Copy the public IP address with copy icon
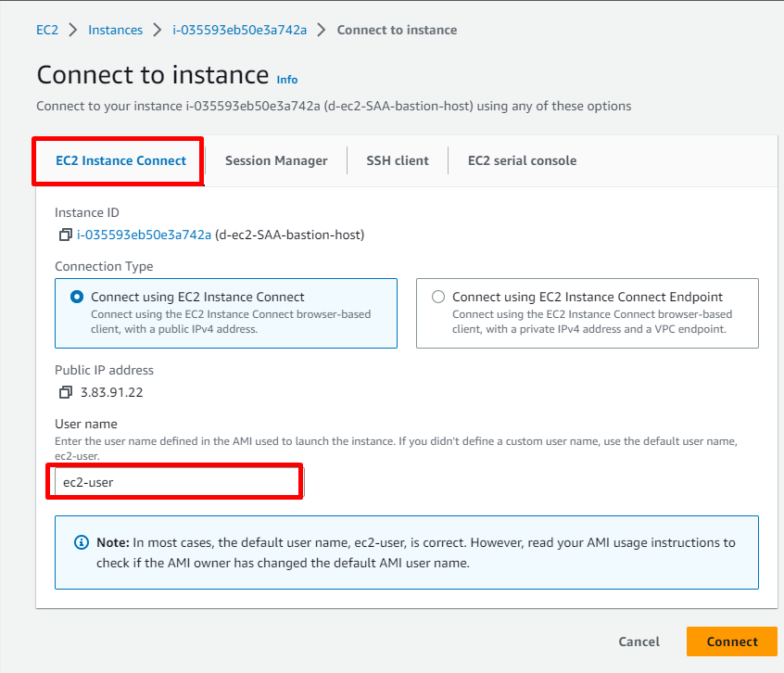 point(65,392)
